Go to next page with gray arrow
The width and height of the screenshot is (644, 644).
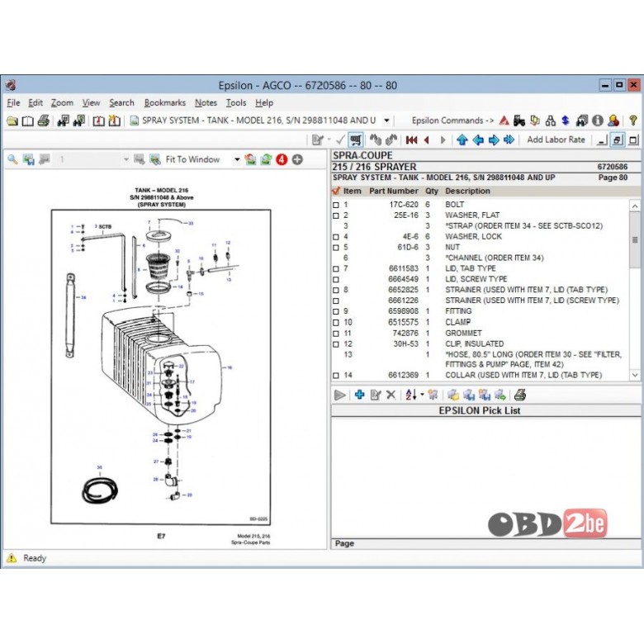point(443,140)
